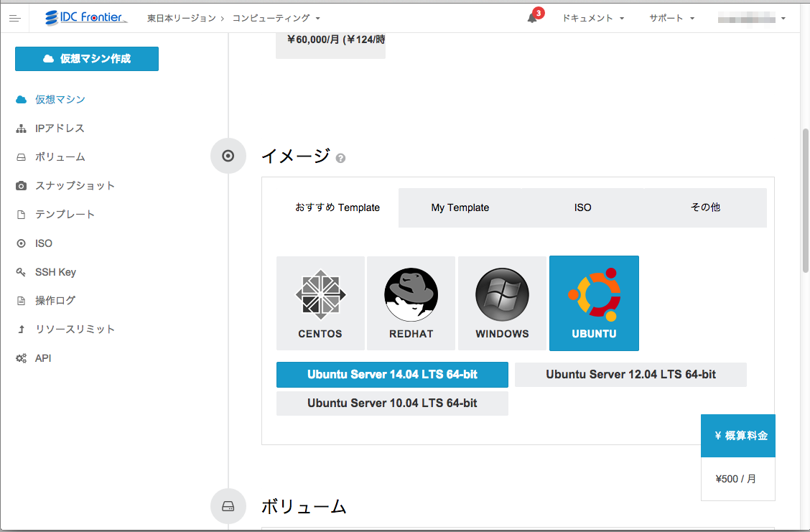View the 操作ログ section
Image resolution: width=810 pixels, height=532 pixels.
tap(57, 300)
